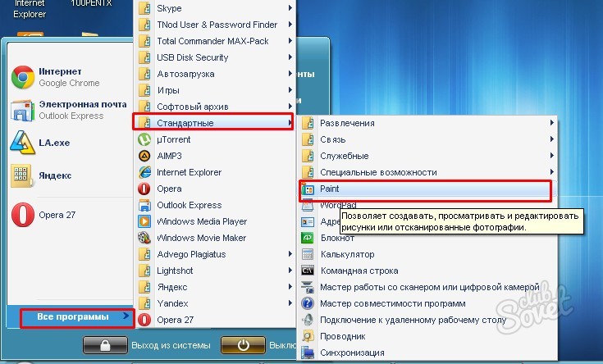Click the Google Chrome icon in Start menu
Image resolution: width=603 pixels, height=364 pixels.
(x=21, y=77)
